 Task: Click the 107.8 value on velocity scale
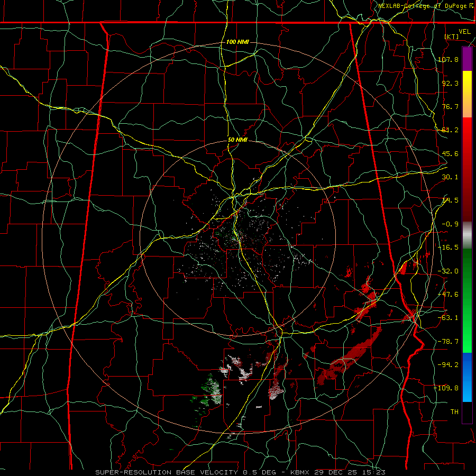[x=448, y=59]
